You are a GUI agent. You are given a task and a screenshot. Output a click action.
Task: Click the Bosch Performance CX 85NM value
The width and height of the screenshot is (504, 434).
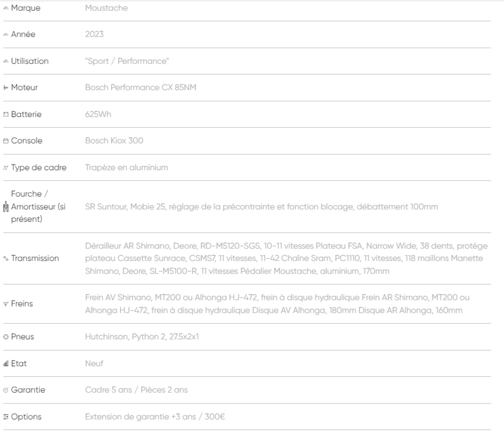[141, 87]
